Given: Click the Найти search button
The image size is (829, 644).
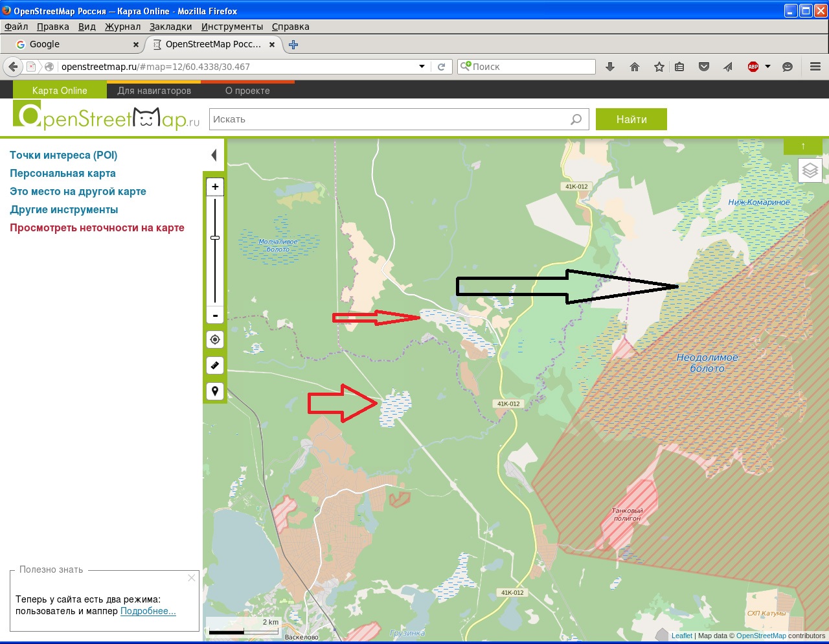Looking at the screenshot, I should click(631, 119).
